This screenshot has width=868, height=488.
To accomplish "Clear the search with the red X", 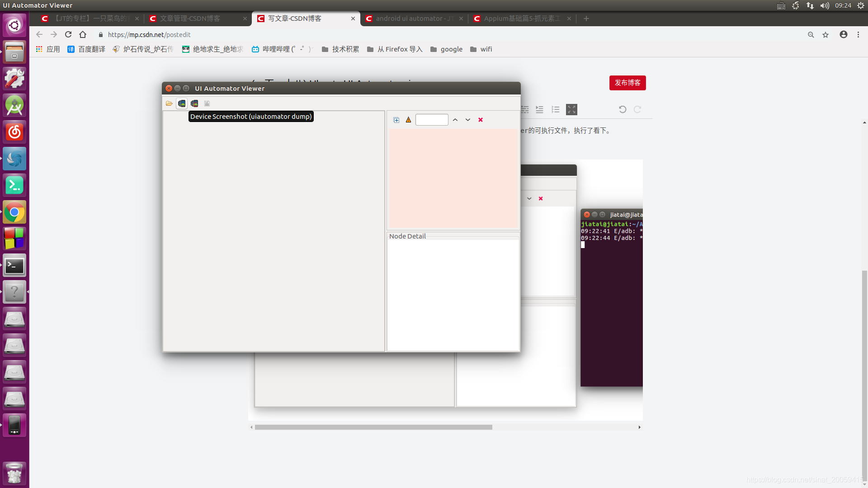I will [x=481, y=120].
